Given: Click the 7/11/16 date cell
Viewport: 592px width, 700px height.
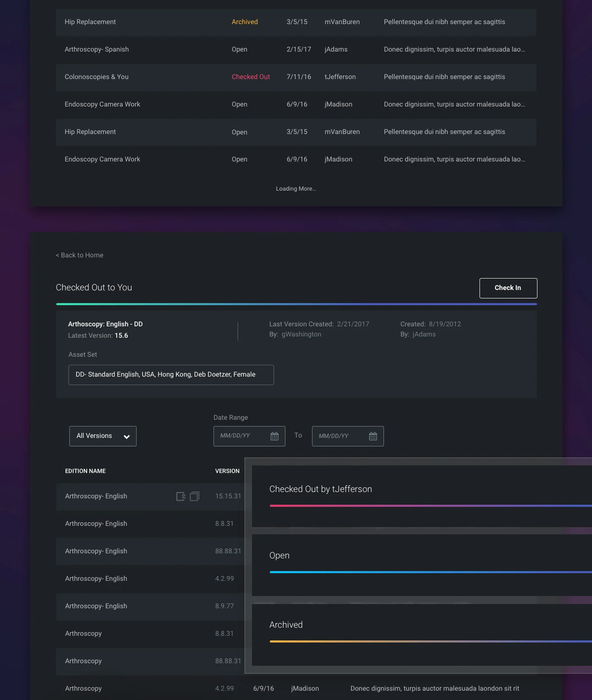Looking at the screenshot, I should click(x=299, y=77).
